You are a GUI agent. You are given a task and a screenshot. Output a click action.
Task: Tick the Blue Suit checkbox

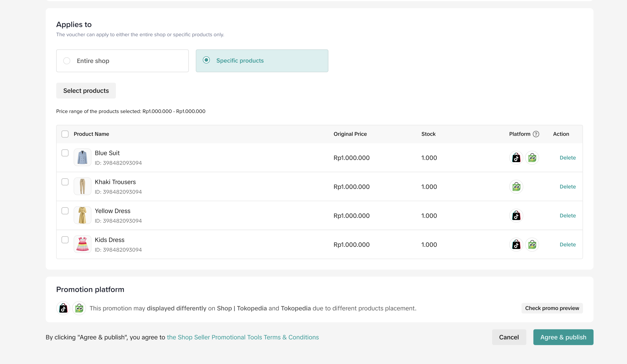pyautogui.click(x=65, y=153)
